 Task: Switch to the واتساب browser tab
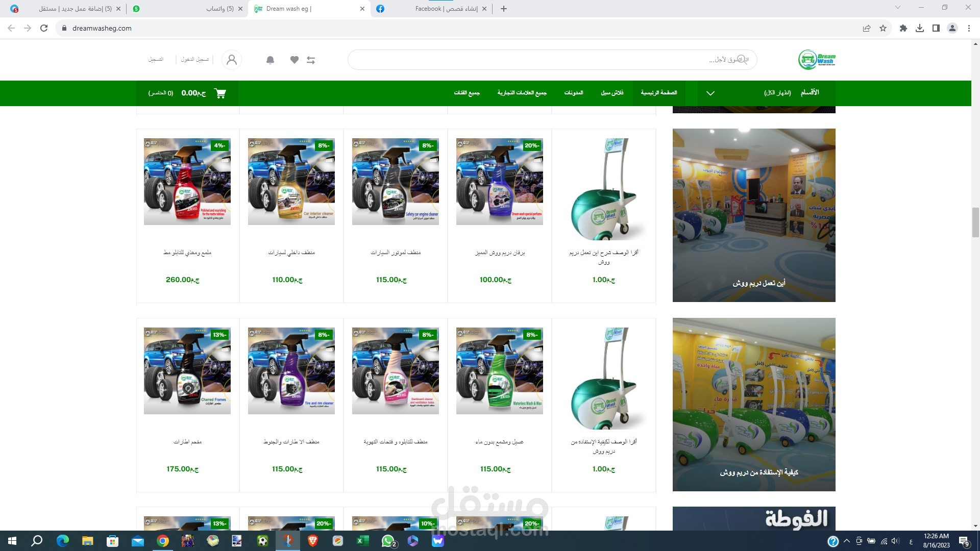coord(186,9)
